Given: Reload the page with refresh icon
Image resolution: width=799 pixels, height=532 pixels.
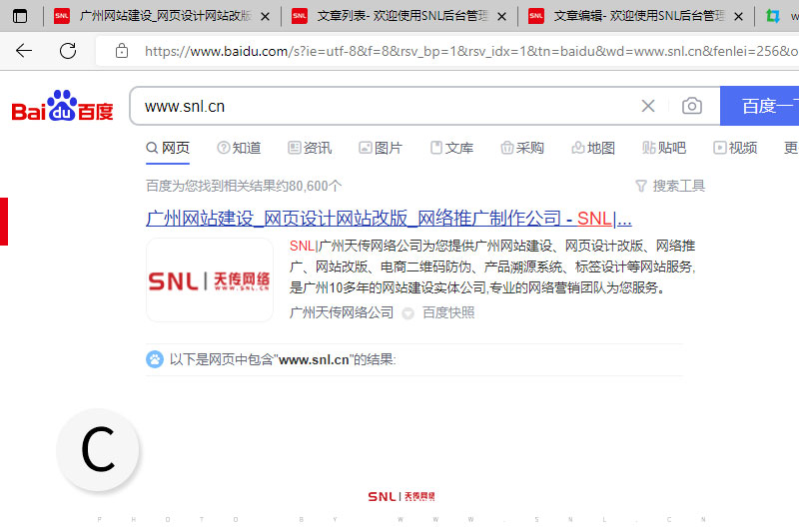Looking at the screenshot, I should click(68, 50).
